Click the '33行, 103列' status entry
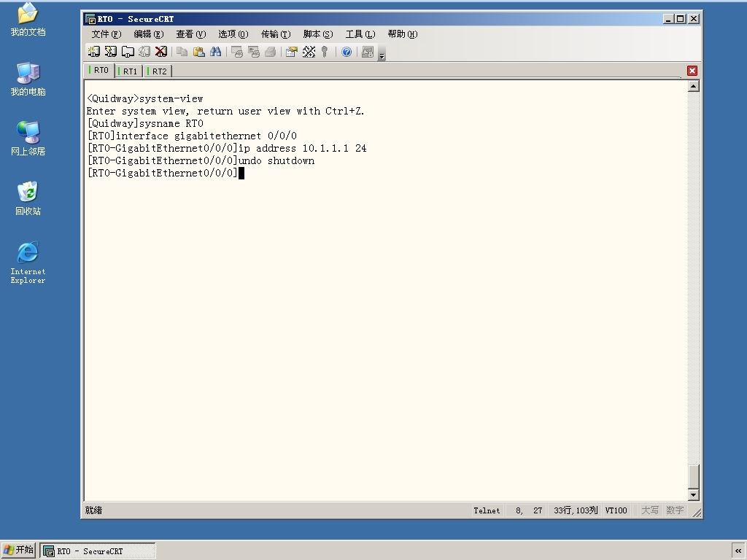The height and width of the screenshot is (560, 747). pyautogui.click(x=576, y=510)
